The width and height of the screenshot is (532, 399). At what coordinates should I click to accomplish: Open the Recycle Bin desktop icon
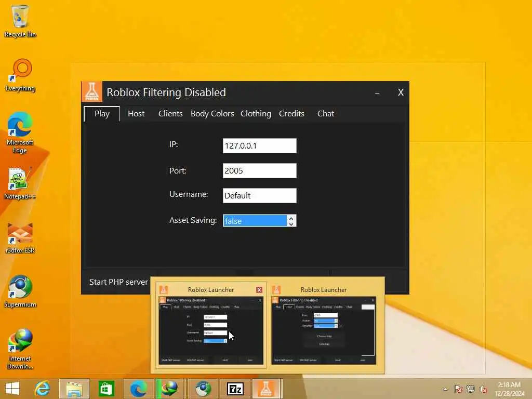click(x=20, y=21)
